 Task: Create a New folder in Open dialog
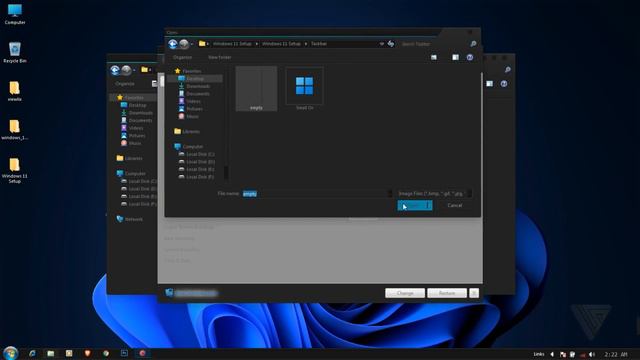click(220, 58)
